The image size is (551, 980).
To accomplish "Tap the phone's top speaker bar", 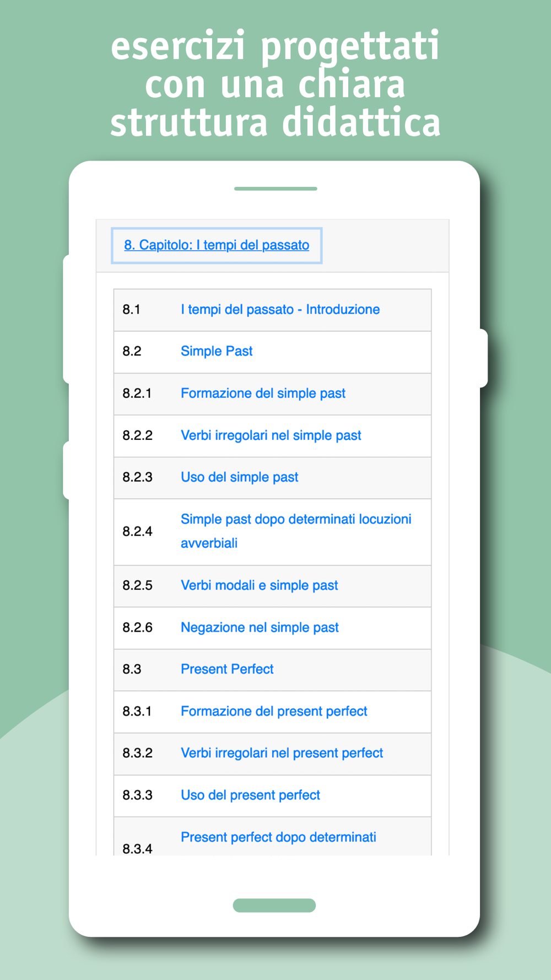I will (x=275, y=189).
